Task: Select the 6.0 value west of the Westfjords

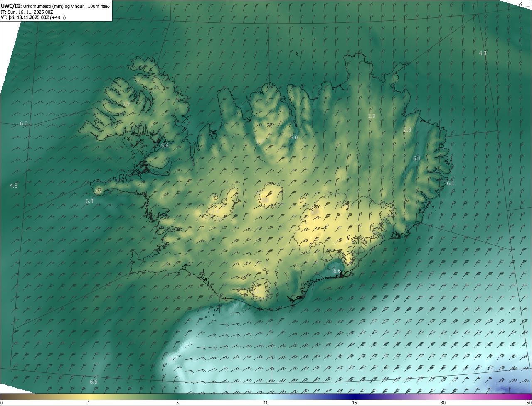Action: tap(24, 123)
